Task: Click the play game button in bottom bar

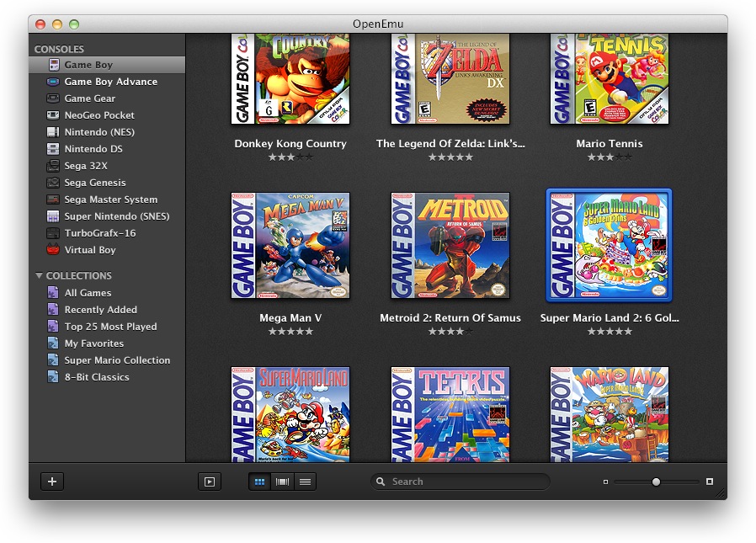Action: pyautogui.click(x=210, y=482)
